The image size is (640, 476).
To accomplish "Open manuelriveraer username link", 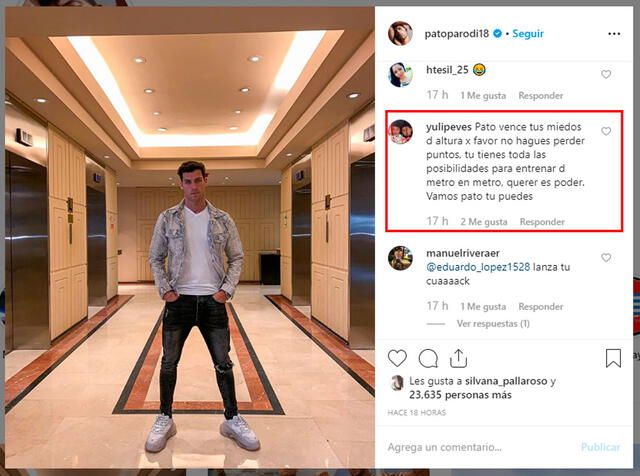I will pos(462,253).
